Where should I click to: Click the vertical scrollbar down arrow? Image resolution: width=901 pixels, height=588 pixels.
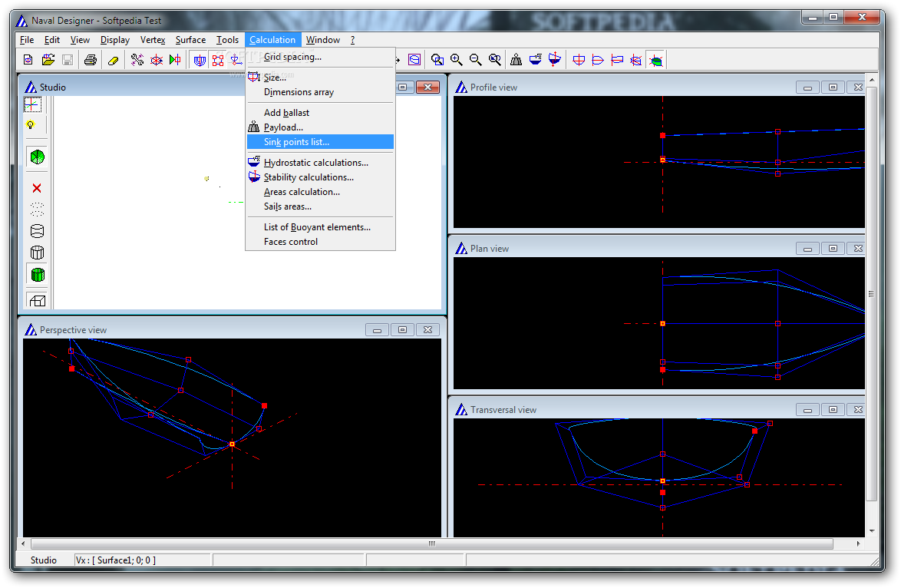coord(872,531)
